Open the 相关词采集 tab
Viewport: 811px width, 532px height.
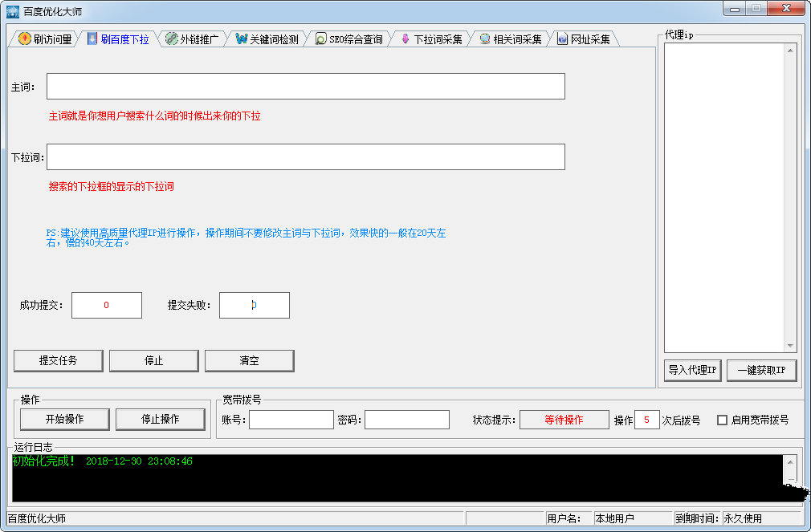pos(511,39)
